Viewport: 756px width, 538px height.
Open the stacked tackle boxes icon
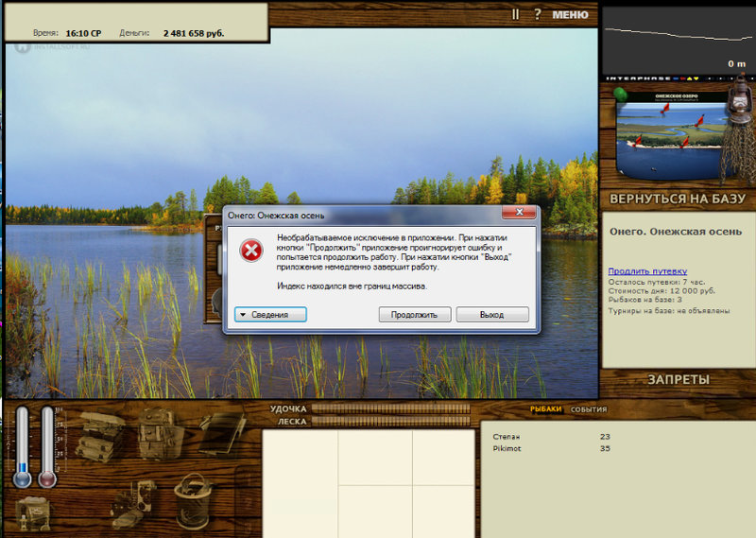click(101, 436)
